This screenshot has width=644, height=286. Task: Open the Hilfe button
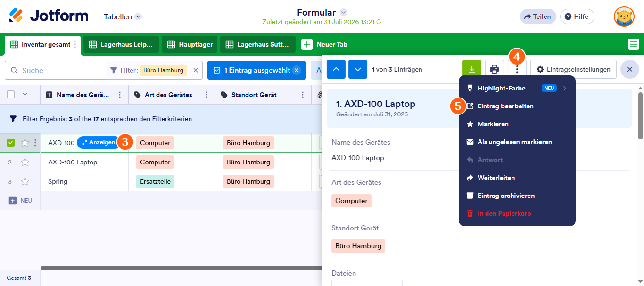coord(577,16)
